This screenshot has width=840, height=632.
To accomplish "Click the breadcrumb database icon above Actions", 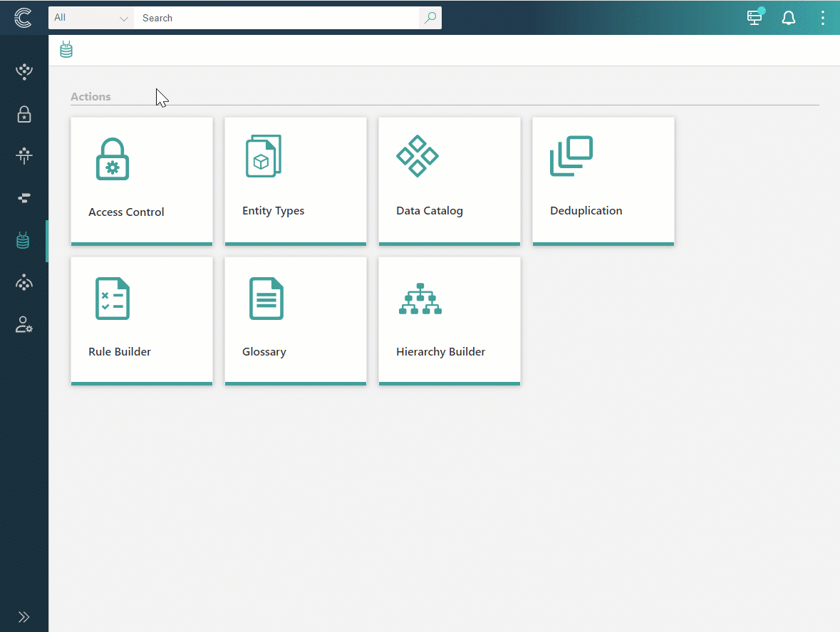I will click(x=66, y=49).
